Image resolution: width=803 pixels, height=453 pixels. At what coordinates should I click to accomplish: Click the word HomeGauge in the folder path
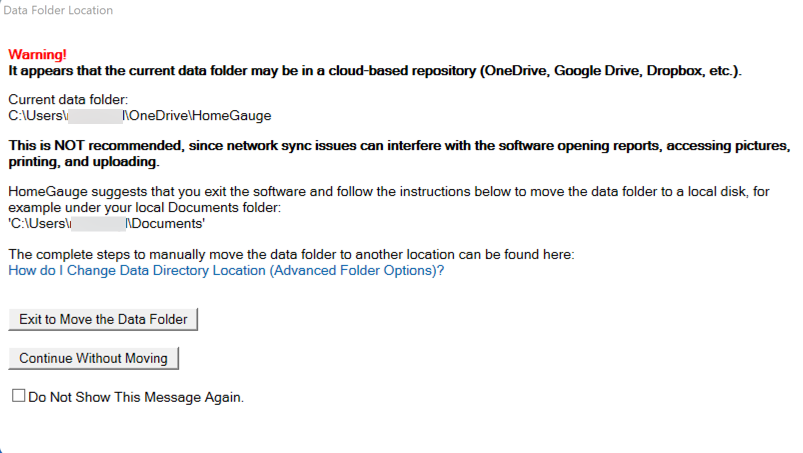tap(234, 115)
